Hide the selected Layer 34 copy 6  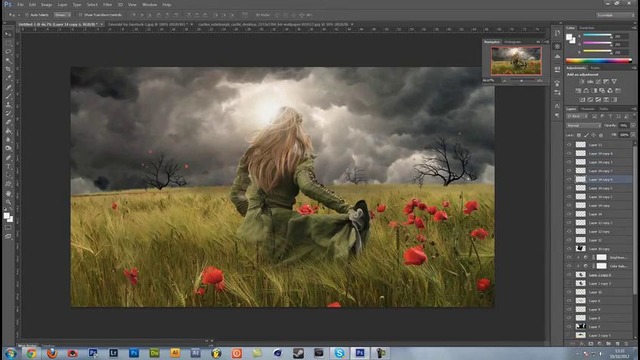coord(569,180)
